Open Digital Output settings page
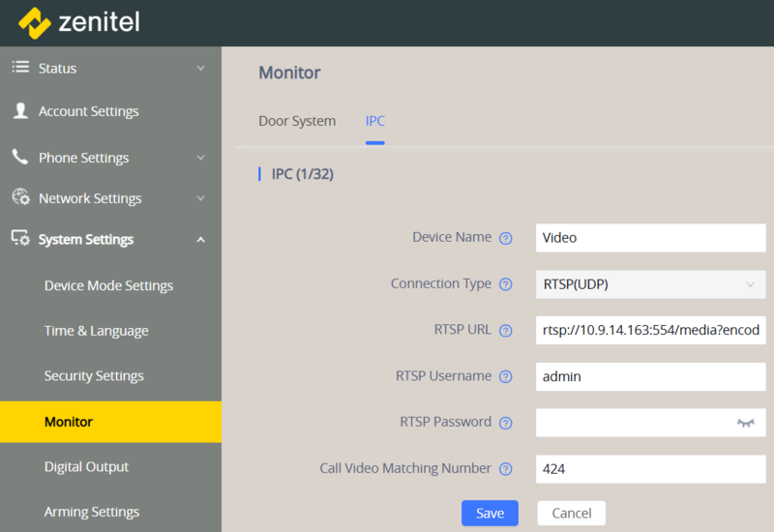 tap(86, 467)
